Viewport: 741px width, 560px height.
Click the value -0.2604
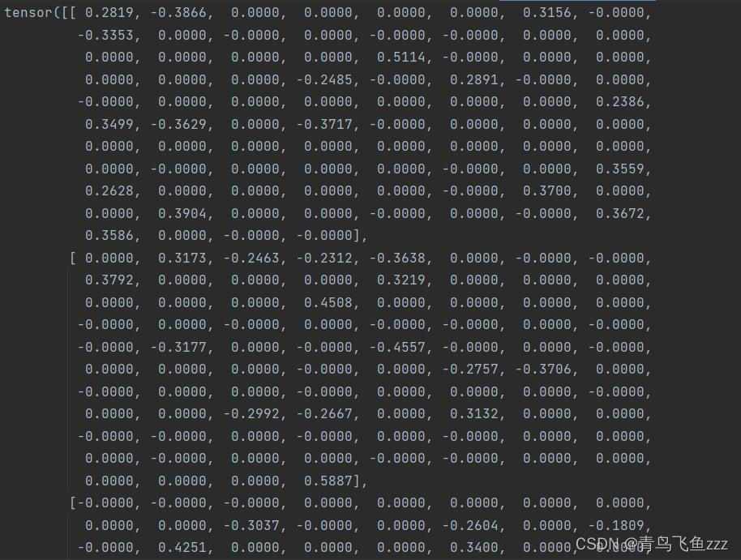click(470, 525)
